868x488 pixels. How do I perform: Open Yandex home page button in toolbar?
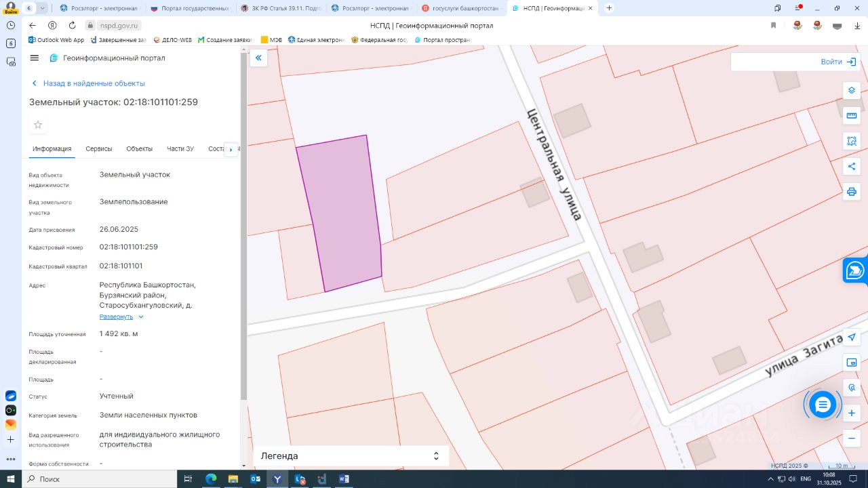click(52, 25)
